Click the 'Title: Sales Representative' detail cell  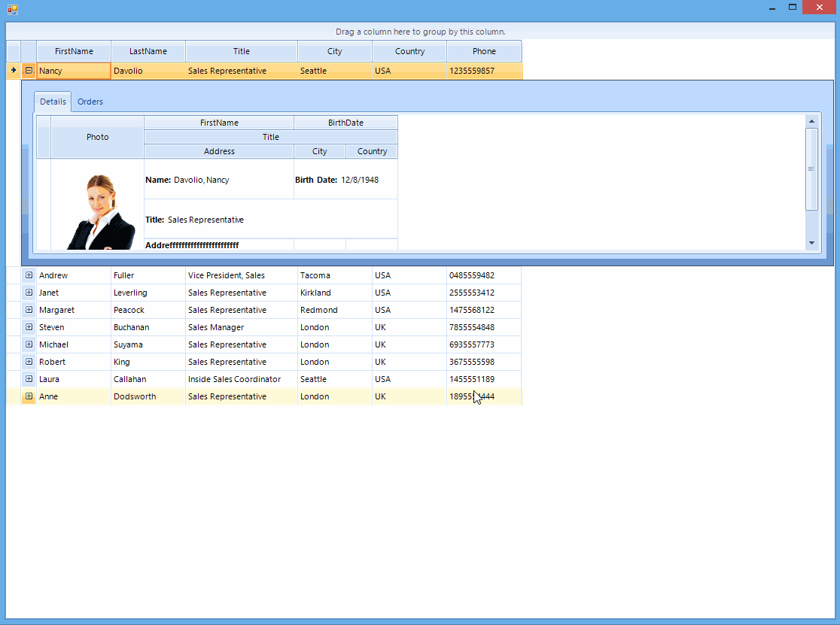271,219
